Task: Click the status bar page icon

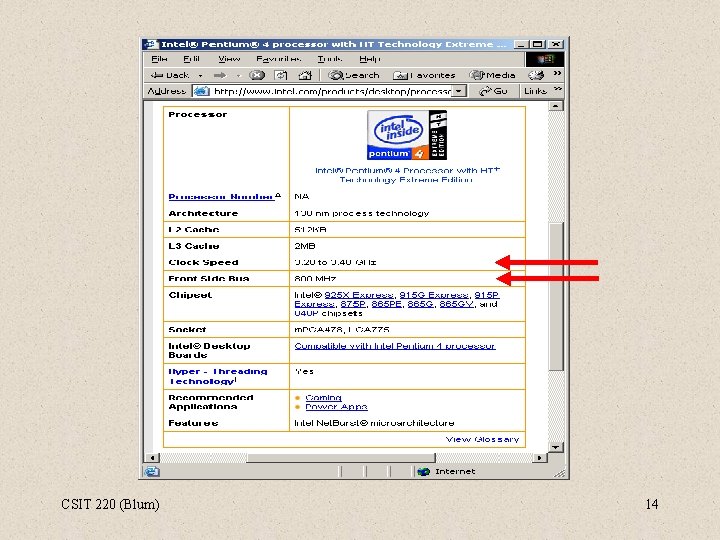Action: tap(152, 472)
